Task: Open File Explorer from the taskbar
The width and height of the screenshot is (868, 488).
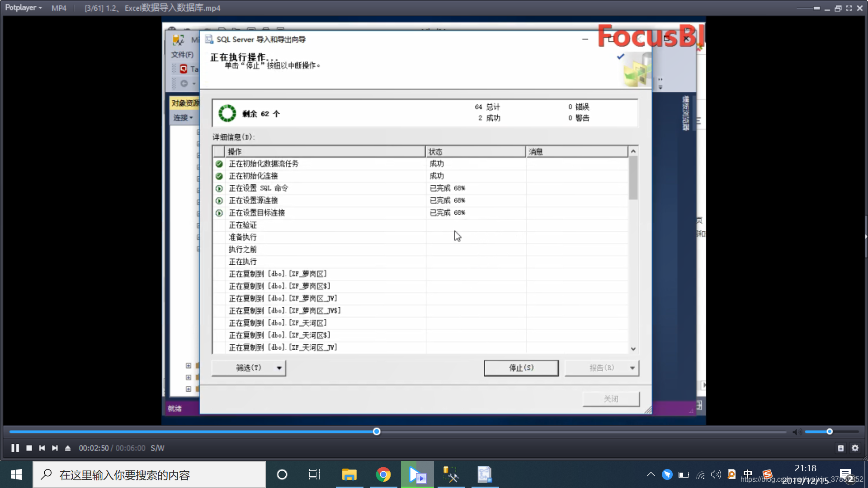Action: coord(349,474)
